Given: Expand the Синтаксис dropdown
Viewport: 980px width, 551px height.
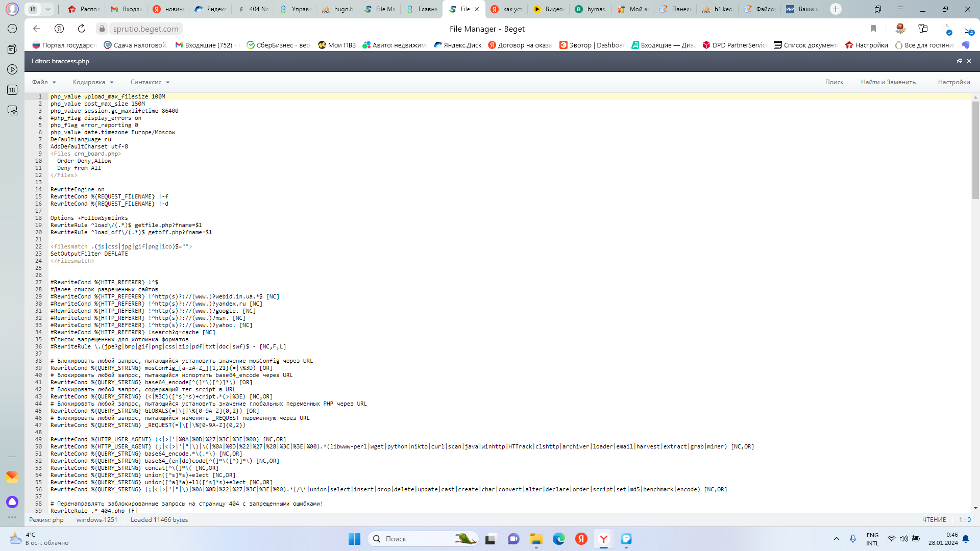Looking at the screenshot, I should point(150,82).
